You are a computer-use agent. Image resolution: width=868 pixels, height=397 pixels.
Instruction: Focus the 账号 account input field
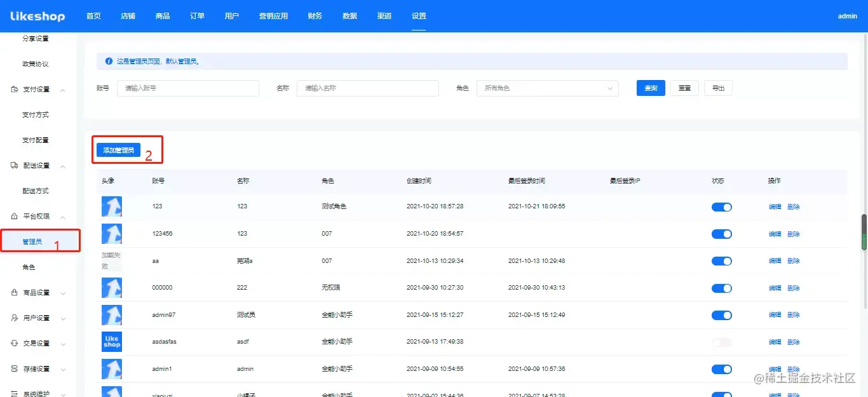click(x=188, y=88)
